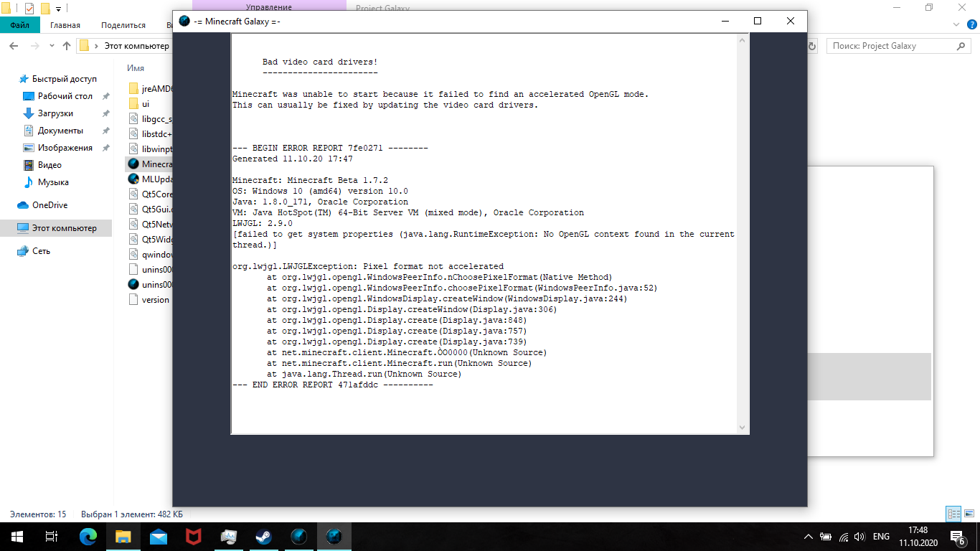The image size is (980, 551).
Task: Select Сеть in navigation pane
Action: coord(41,251)
